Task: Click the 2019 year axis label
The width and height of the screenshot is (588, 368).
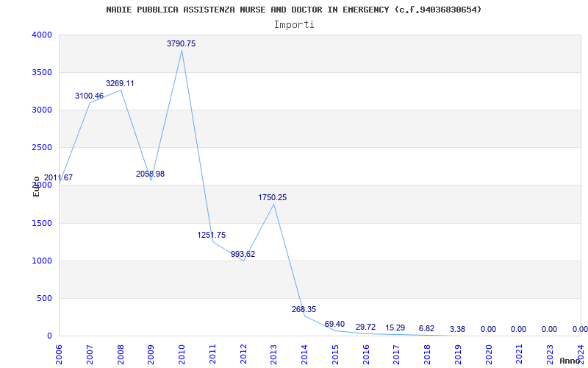Action: (458, 353)
